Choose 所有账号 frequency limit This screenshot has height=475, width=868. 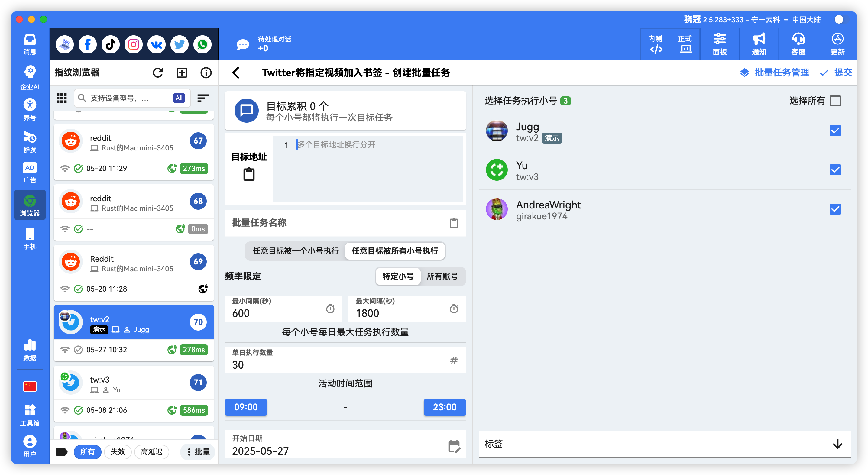(442, 276)
